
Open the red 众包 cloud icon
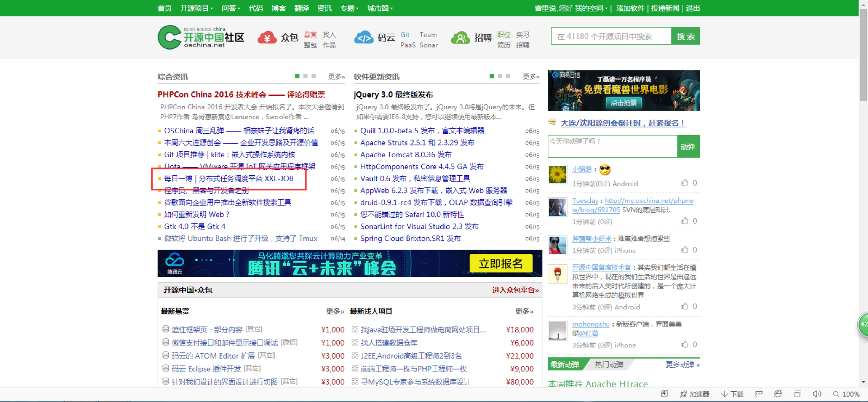point(267,37)
